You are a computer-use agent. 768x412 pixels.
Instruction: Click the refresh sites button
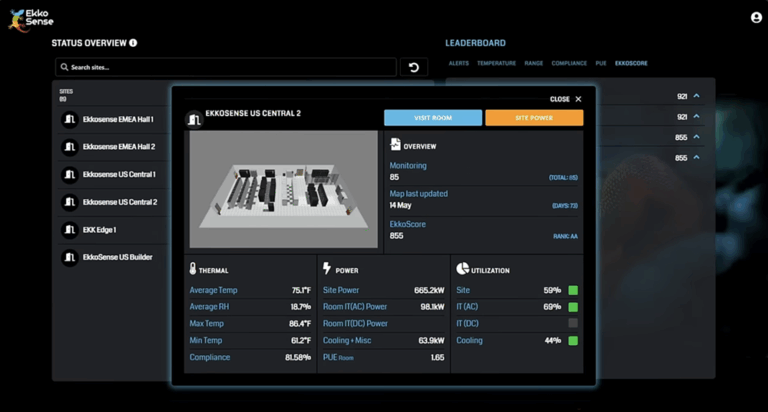[414, 67]
